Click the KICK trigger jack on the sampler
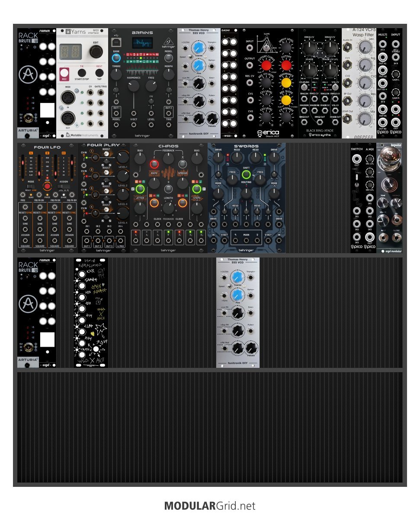The height and width of the screenshot is (515, 420). click(82, 274)
